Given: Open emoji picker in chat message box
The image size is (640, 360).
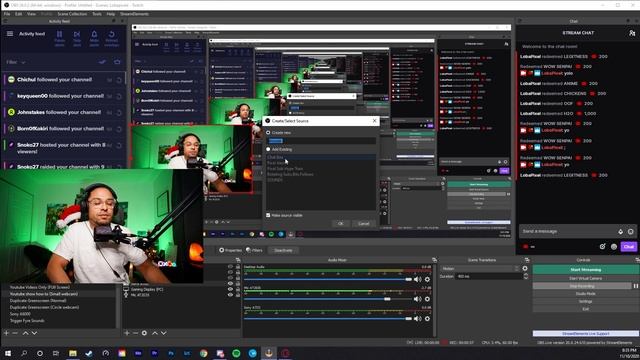Looking at the screenshot, I should 631,231.
